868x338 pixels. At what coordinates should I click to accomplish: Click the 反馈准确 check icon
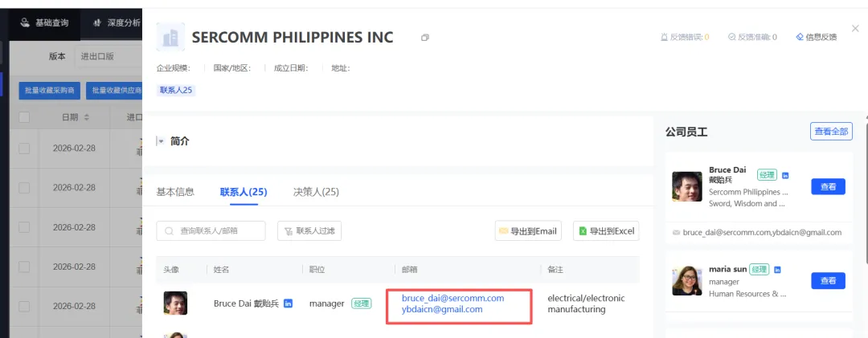731,37
